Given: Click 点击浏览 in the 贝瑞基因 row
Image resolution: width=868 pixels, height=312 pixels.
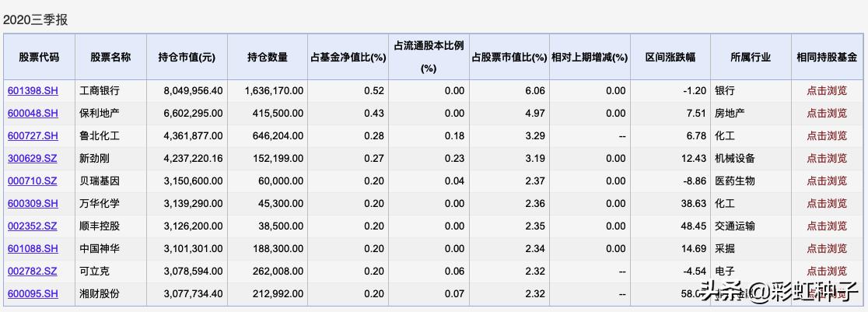Looking at the screenshot, I should (x=827, y=181).
